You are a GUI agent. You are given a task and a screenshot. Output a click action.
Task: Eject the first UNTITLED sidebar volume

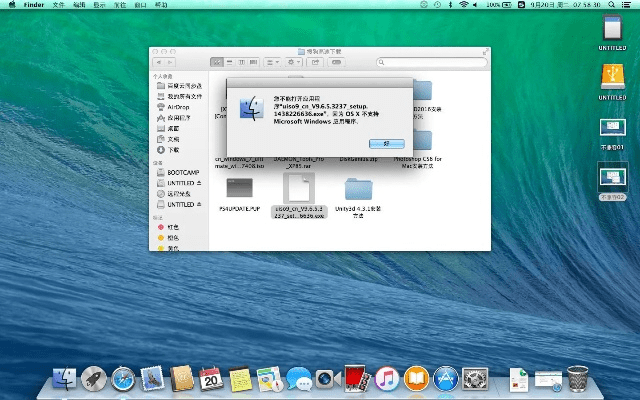click(x=199, y=183)
